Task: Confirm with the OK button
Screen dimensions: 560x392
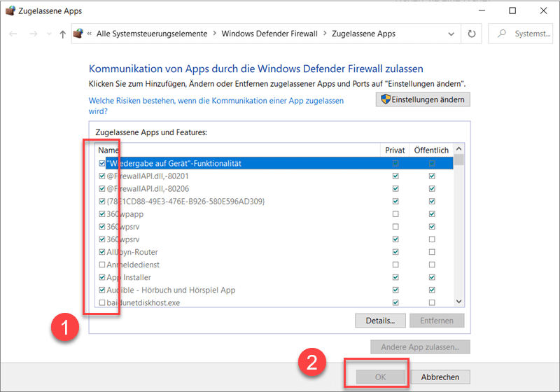Action: tap(380, 377)
